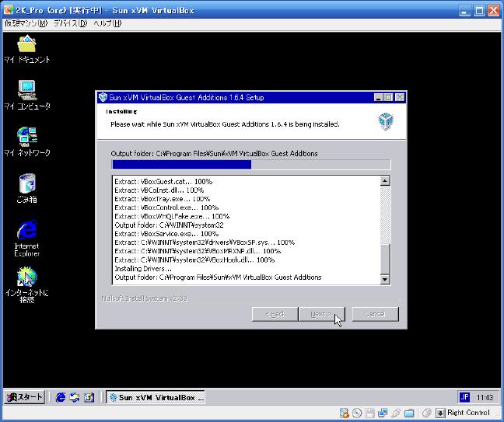Select the Connect to Internet desktop icon
This screenshot has height=422, width=504.
27,285
